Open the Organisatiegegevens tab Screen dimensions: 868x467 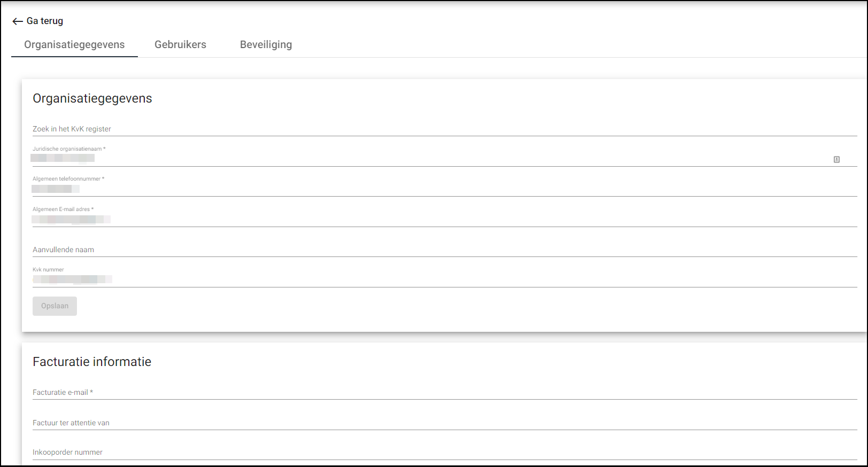point(74,45)
